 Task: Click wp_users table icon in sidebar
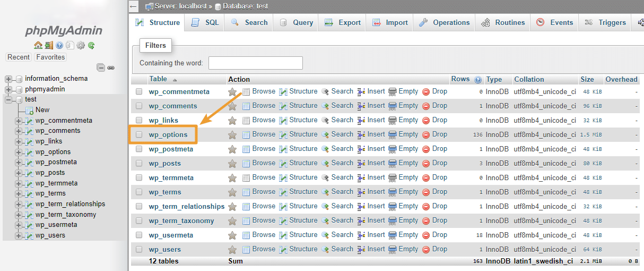[x=29, y=235]
